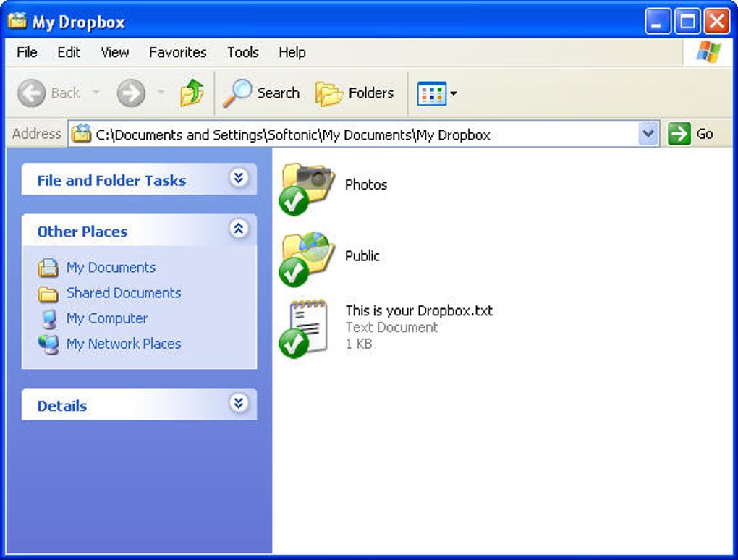Open the My Computer link

point(107,318)
